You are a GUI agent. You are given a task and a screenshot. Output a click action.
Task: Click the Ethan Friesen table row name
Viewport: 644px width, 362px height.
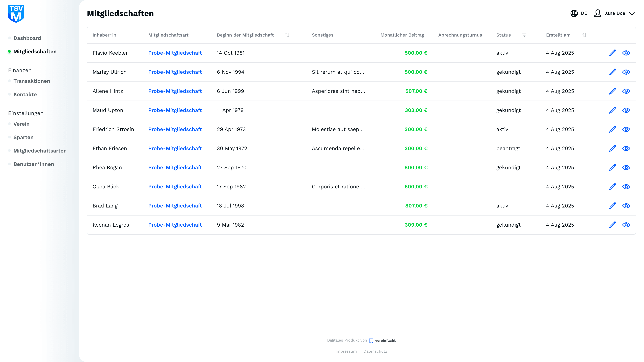110,148
